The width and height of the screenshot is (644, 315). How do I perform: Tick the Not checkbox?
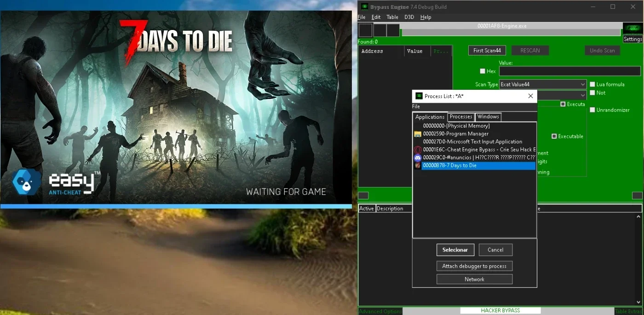pos(592,93)
